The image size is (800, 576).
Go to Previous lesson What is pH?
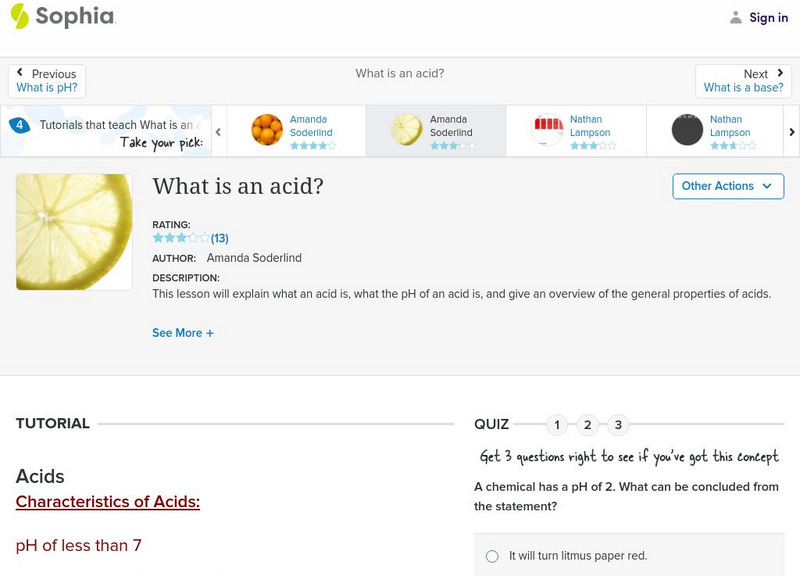point(47,80)
